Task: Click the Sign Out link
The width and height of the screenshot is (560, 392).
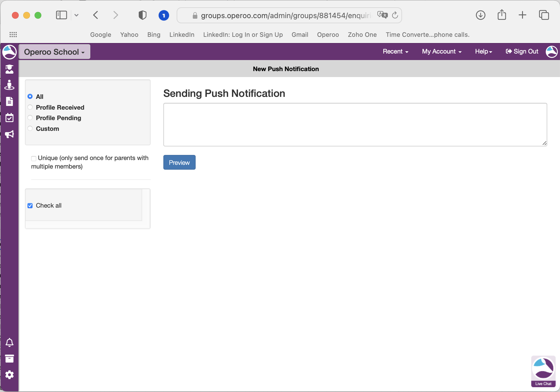Action: point(522,52)
